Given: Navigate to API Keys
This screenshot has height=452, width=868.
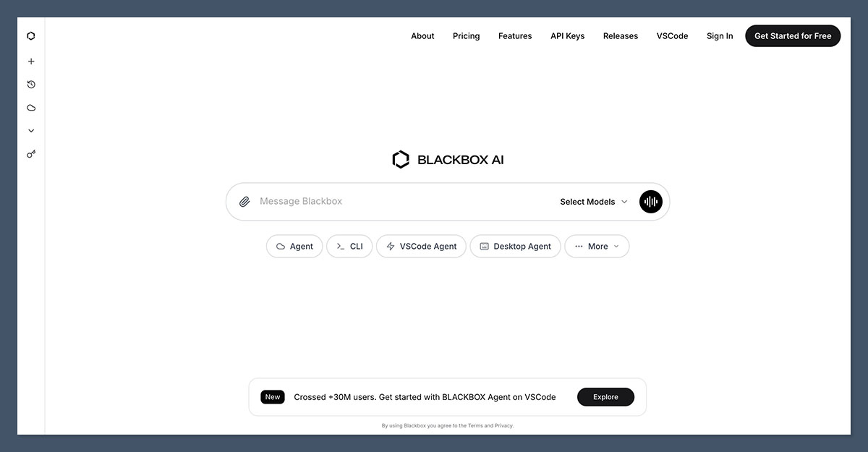Looking at the screenshot, I should [567, 35].
